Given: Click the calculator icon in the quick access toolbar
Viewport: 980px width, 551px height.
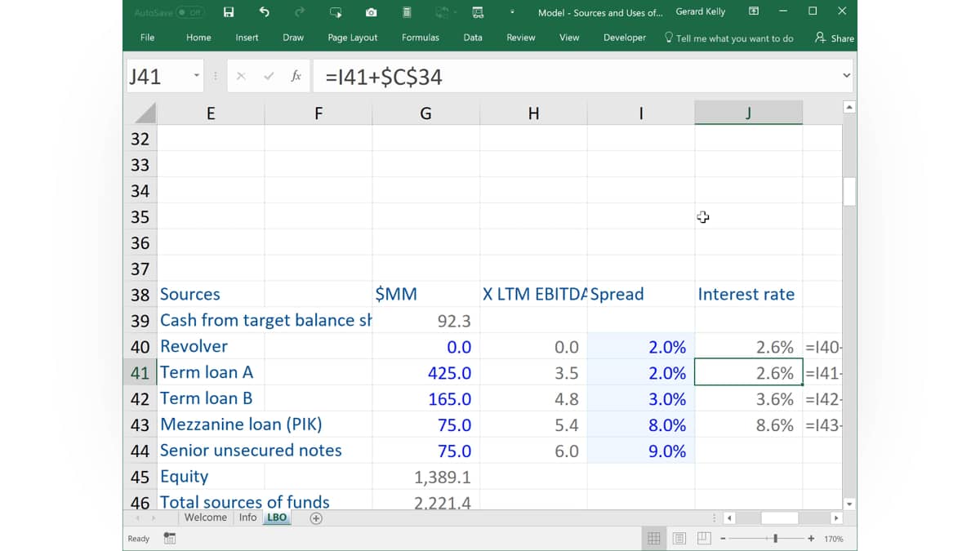Looking at the screenshot, I should point(407,12).
